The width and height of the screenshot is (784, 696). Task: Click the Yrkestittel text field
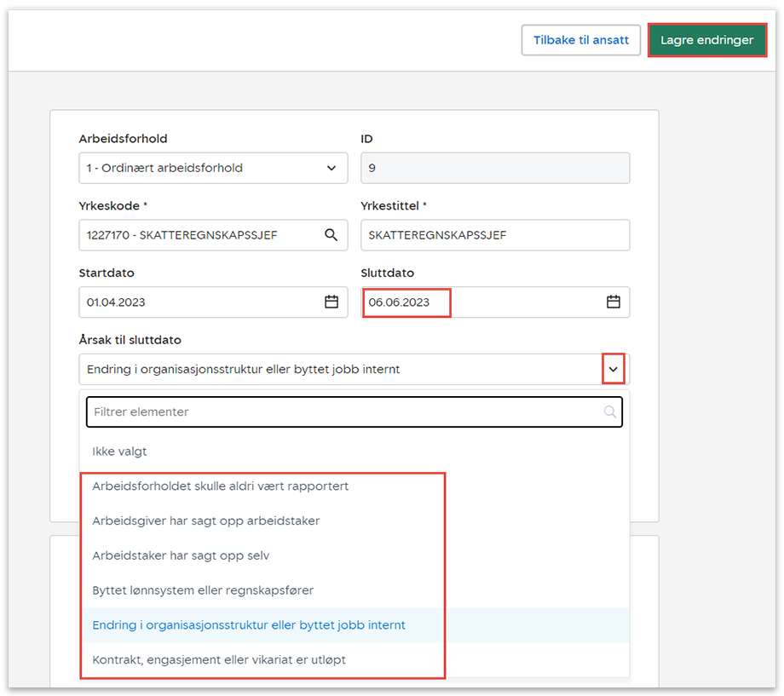point(494,235)
